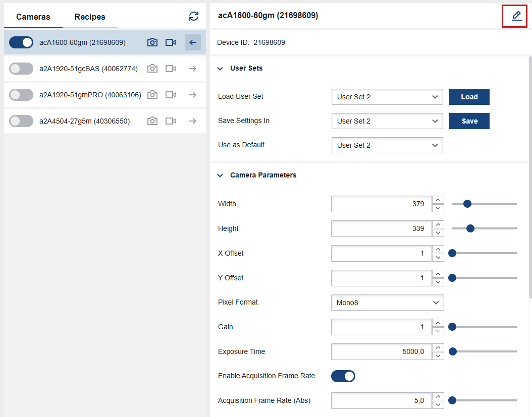This screenshot has height=417, width=532.
Task: Click left arrow icon on acA1600-60gm row
Action: point(192,42)
